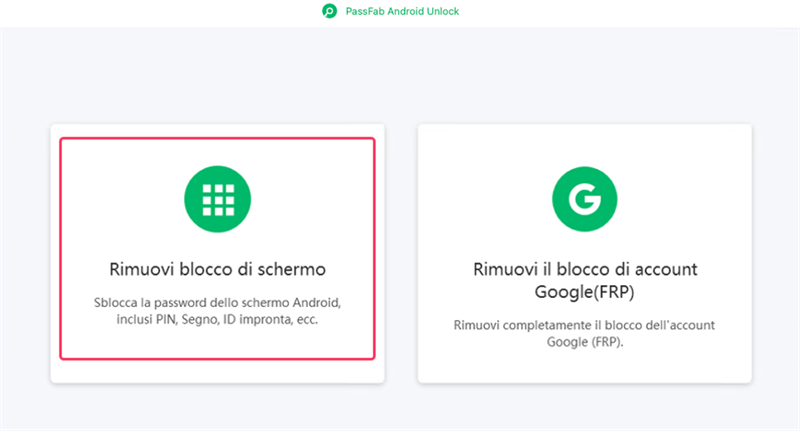Viewport: 800px width, 431px height.
Task: Click the red border of the left card
Action: [x=61, y=248]
